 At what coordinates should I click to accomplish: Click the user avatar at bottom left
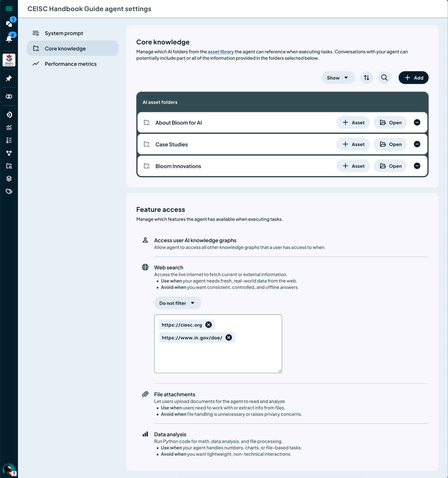(x=9, y=470)
